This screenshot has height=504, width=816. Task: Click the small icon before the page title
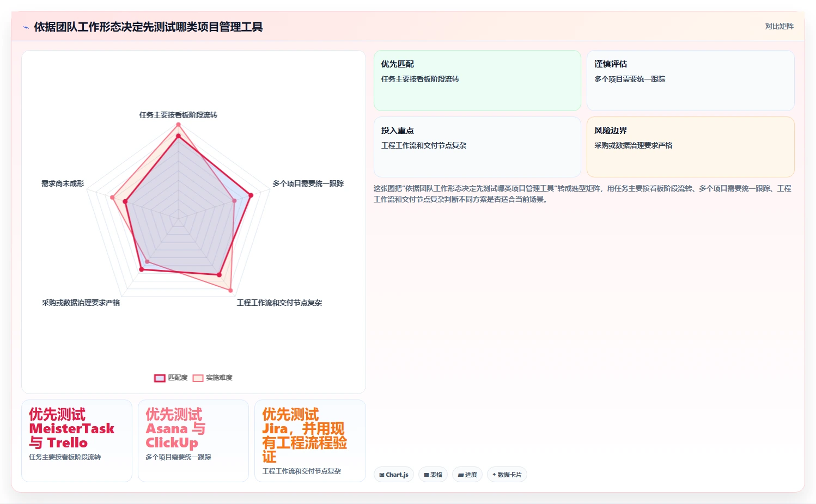click(x=26, y=27)
